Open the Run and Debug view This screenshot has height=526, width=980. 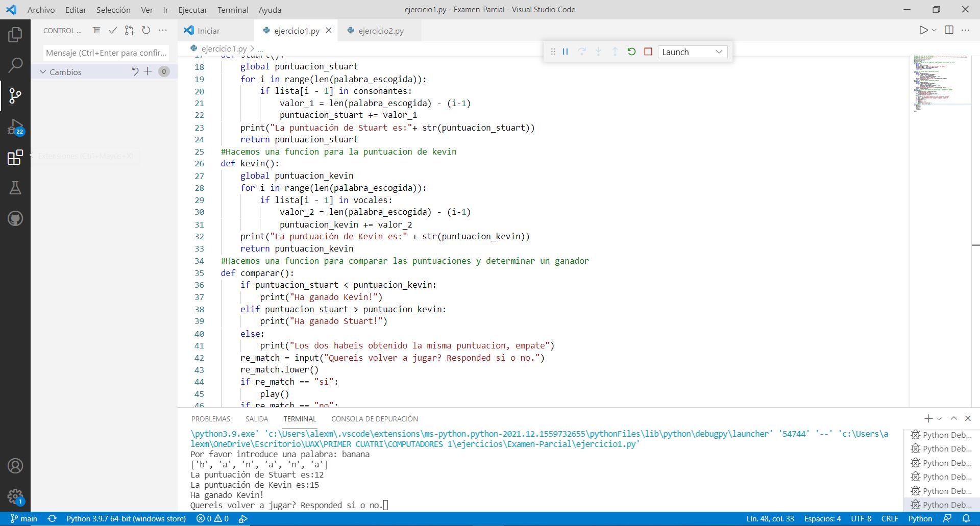click(15, 127)
